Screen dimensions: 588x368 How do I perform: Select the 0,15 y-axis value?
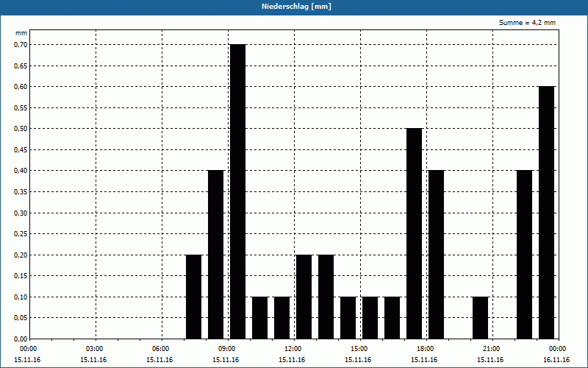(21, 276)
